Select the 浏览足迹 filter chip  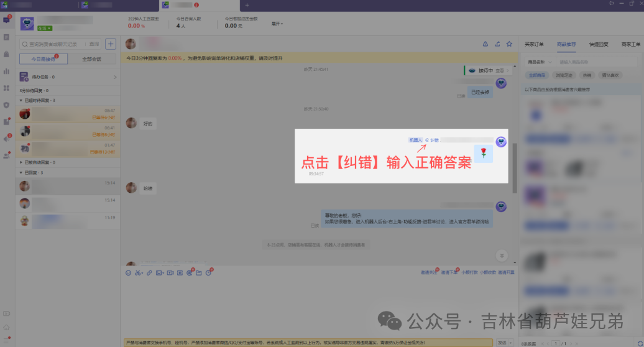[x=564, y=75]
